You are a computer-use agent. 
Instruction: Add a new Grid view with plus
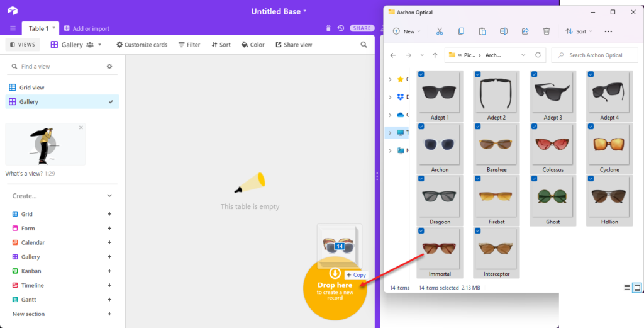click(109, 214)
